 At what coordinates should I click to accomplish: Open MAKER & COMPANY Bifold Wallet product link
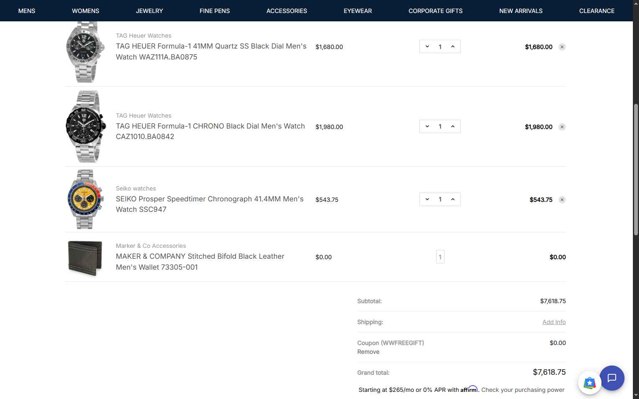(x=200, y=262)
